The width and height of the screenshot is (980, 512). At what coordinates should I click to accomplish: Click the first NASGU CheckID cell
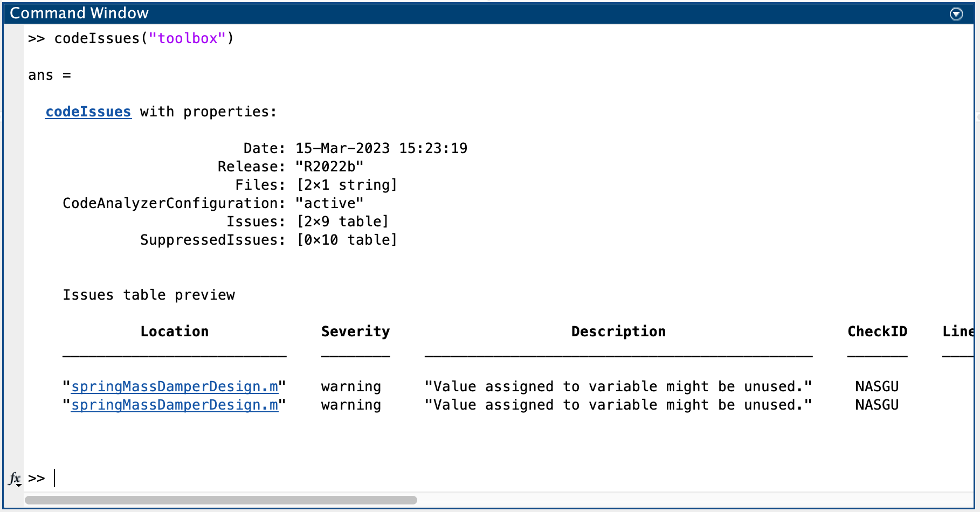[x=877, y=386]
